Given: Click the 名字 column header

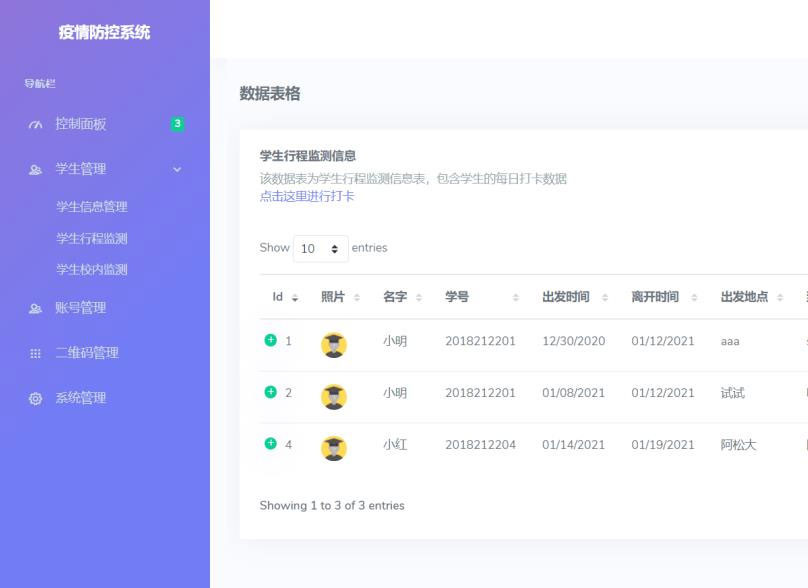Looking at the screenshot, I should (x=395, y=297).
